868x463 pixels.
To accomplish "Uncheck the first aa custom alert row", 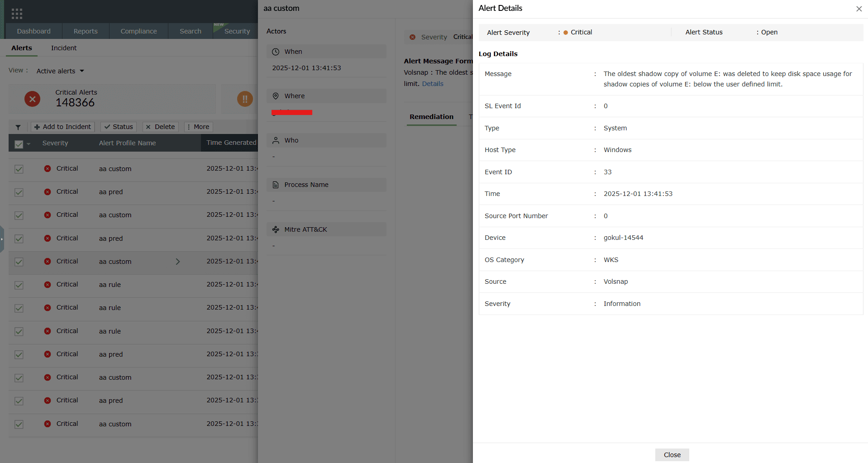I will [19, 169].
